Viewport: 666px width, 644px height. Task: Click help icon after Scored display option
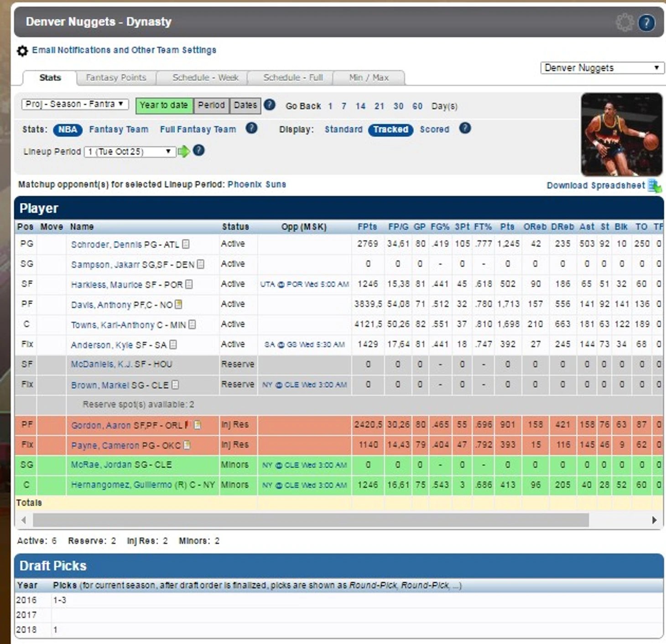(x=465, y=129)
